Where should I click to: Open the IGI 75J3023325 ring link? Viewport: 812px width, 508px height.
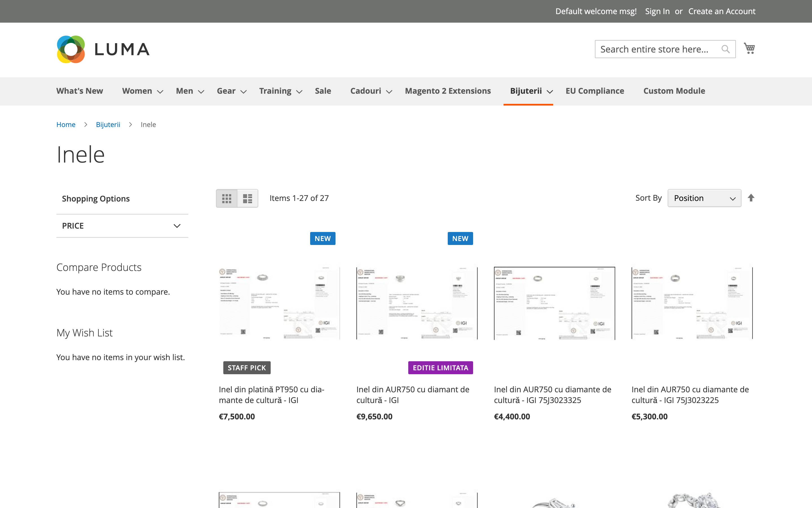click(553, 395)
